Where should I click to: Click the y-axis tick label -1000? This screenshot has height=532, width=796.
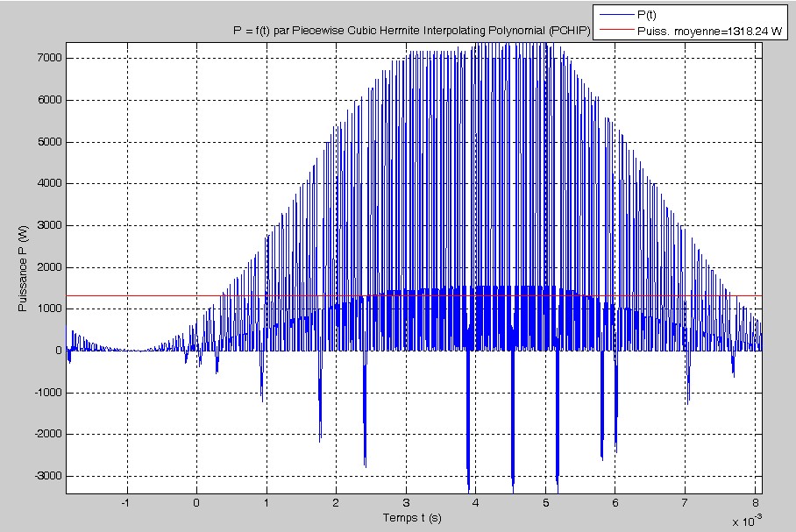(x=48, y=393)
